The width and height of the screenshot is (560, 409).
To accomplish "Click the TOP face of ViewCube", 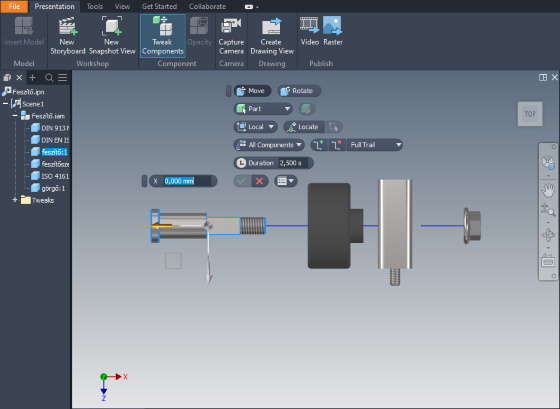I will point(530,114).
